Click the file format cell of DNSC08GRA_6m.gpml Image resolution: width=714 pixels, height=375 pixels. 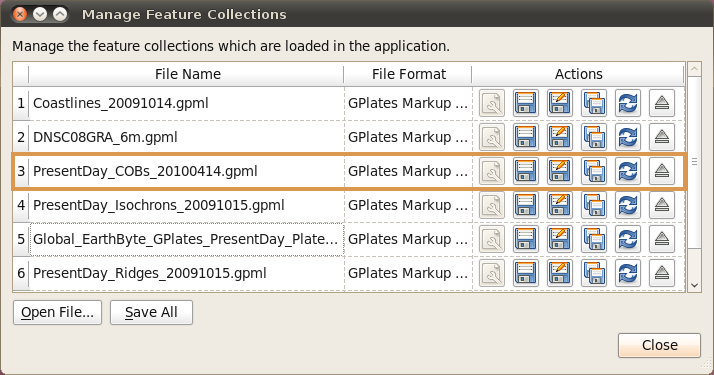point(408,137)
